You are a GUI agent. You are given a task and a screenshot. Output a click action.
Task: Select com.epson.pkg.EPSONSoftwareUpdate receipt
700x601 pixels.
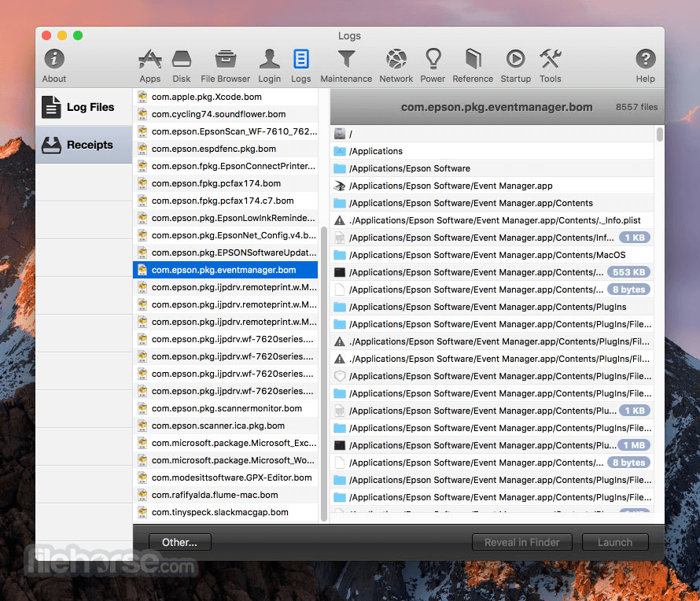pos(226,253)
